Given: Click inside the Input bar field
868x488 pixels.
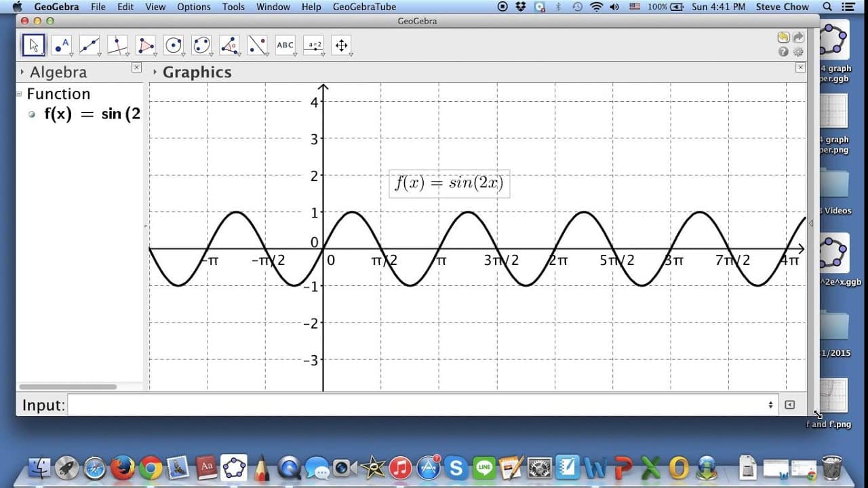Looking at the screenshot, I should 423,405.
